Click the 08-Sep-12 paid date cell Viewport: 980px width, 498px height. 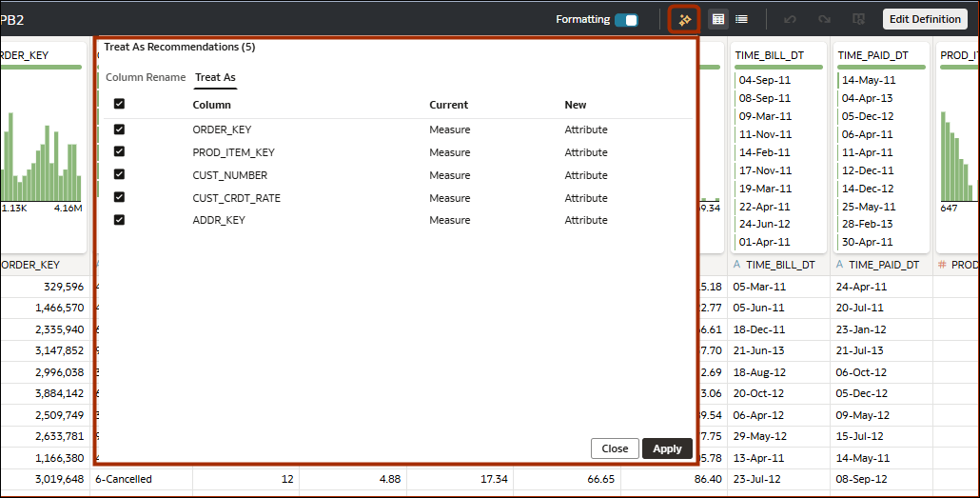(882, 479)
